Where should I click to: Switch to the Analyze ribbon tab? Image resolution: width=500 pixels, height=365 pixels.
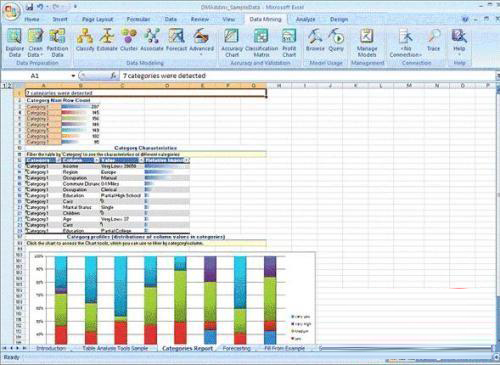tap(305, 19)
